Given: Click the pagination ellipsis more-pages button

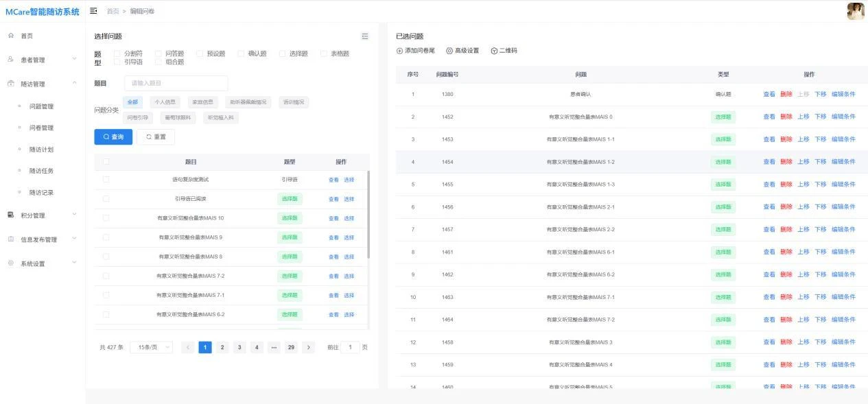Looking at the screenshot, I should click(274, 348).
